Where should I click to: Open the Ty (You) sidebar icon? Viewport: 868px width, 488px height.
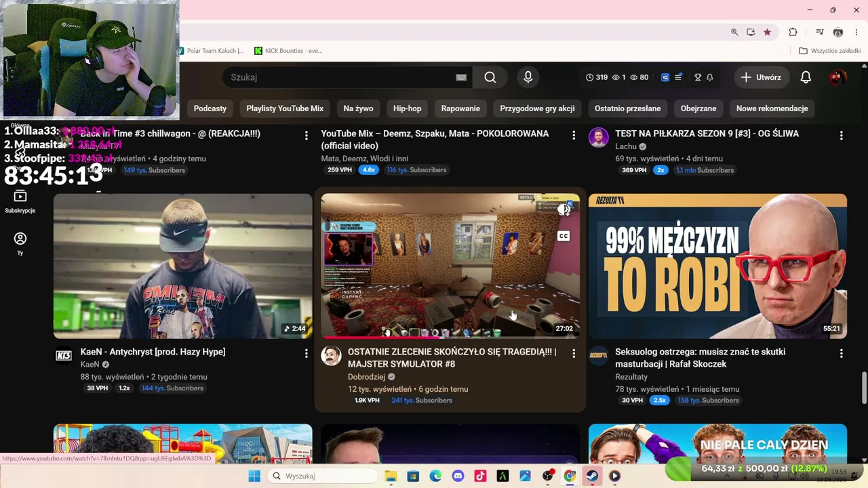click(x=20, y=243)
